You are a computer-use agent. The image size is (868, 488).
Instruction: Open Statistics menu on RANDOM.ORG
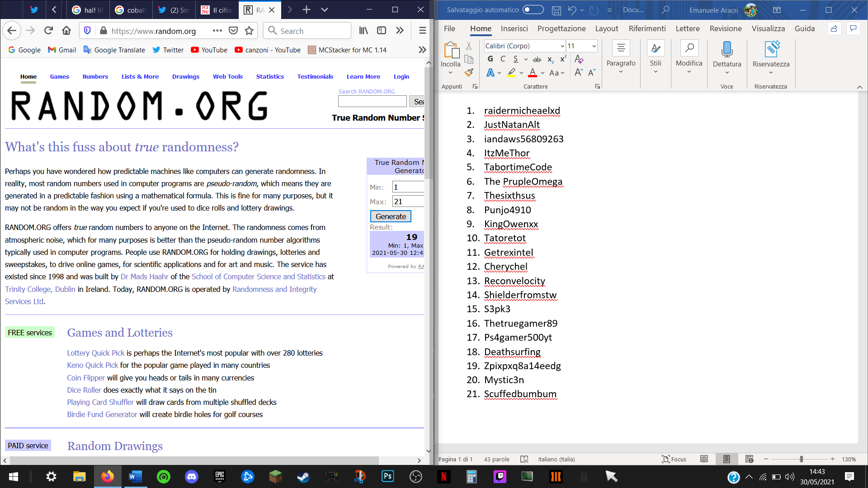270,76
